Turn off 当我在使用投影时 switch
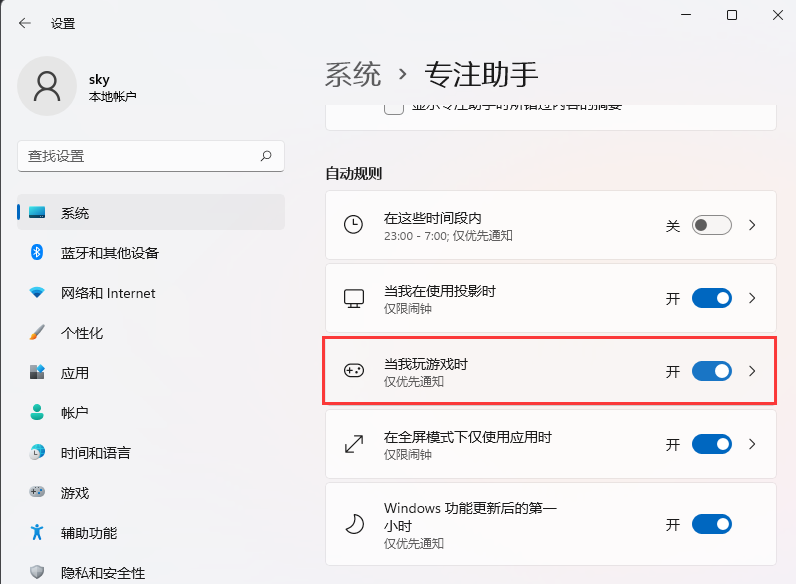 tap(712, 298)
